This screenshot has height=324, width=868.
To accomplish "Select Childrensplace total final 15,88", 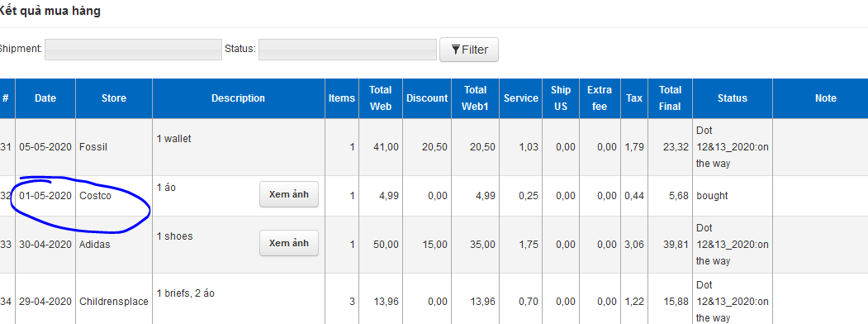I will 676,302.
